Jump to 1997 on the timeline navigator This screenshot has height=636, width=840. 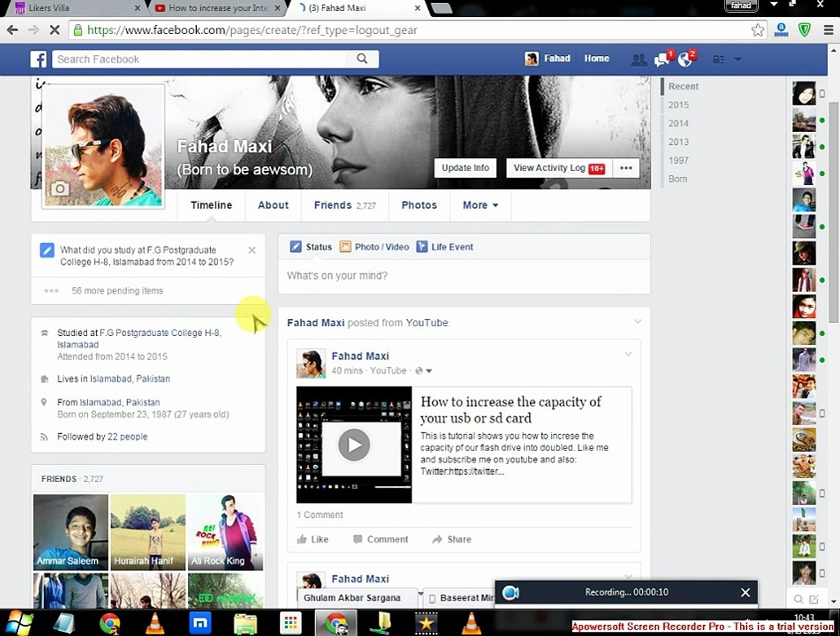pyautogui.click(x=678, y=161)
